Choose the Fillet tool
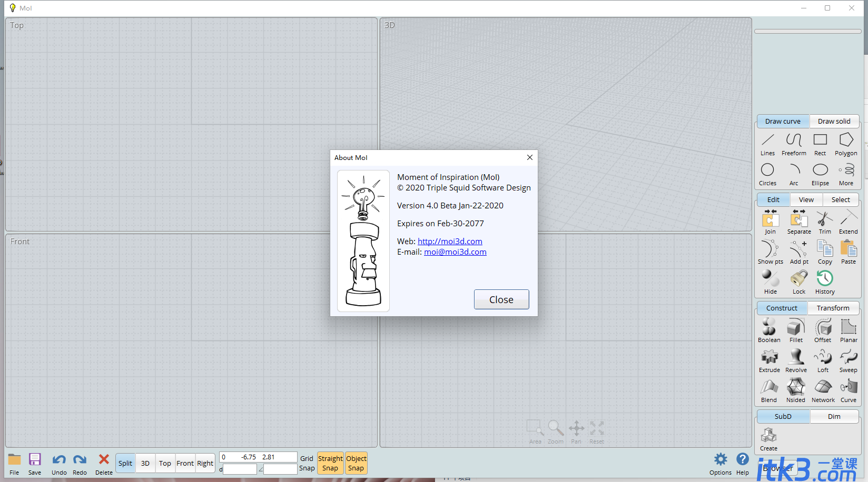 click(796, 330)
